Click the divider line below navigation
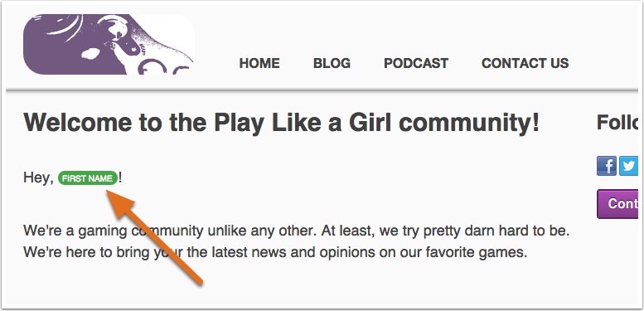Viewport: 644px width, 311px height. point(322,89)
